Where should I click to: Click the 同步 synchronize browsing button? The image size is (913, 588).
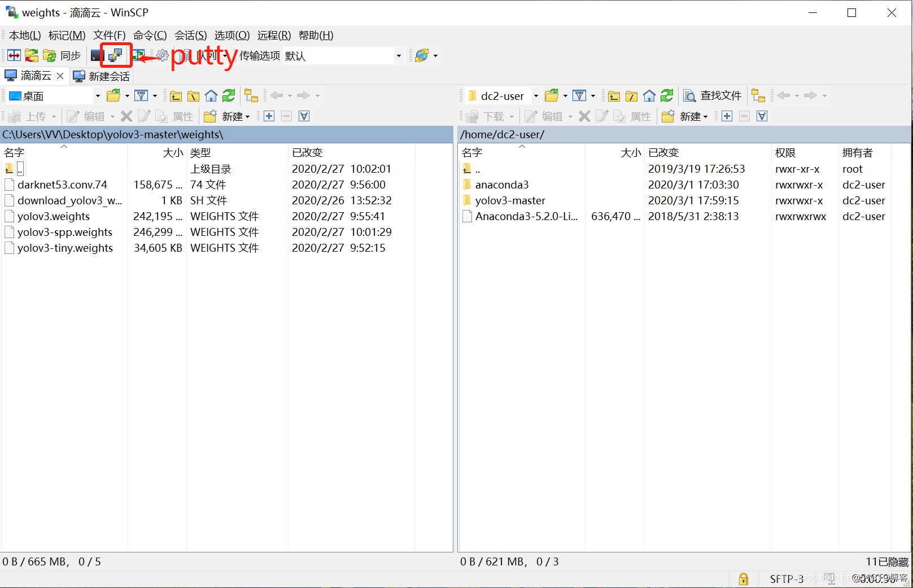[62, 55]
